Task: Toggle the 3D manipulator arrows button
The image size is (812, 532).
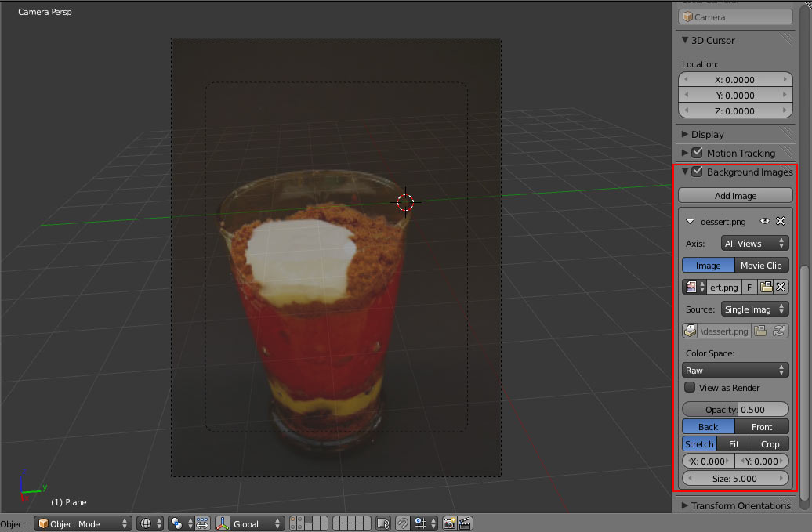Action: (x=202, y=523)
